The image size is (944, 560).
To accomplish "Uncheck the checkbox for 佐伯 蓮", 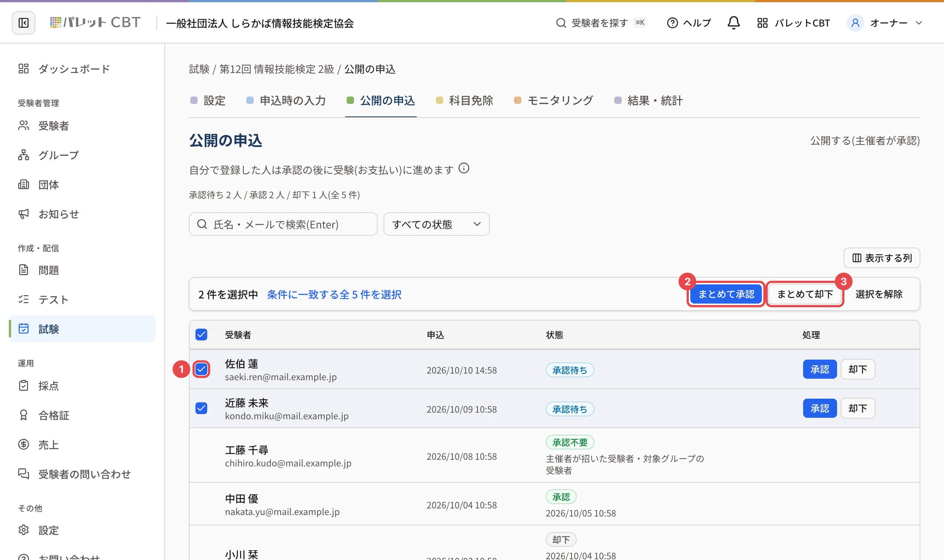I will [201, 369].
